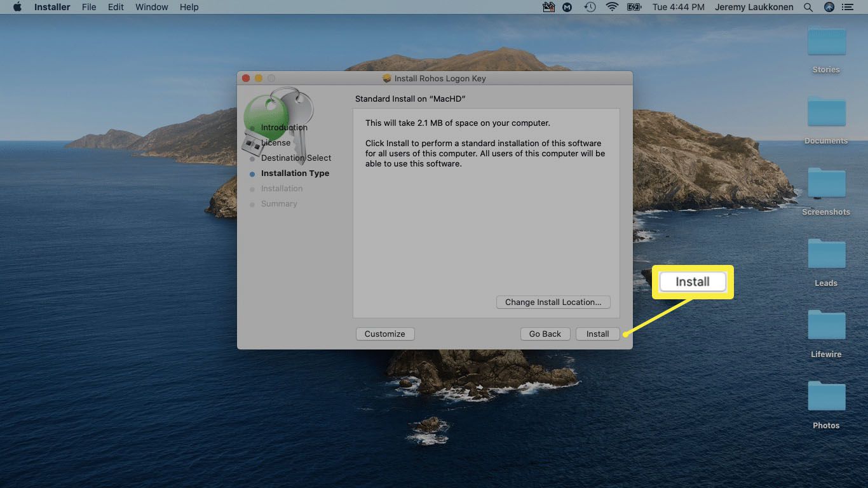Click the Customize button
The image size is (868, 488).
(384, 334)
